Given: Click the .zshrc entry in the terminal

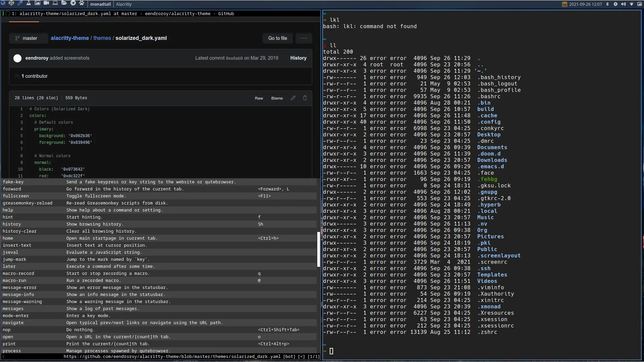Looking at the screenshot, I should 487,332.
